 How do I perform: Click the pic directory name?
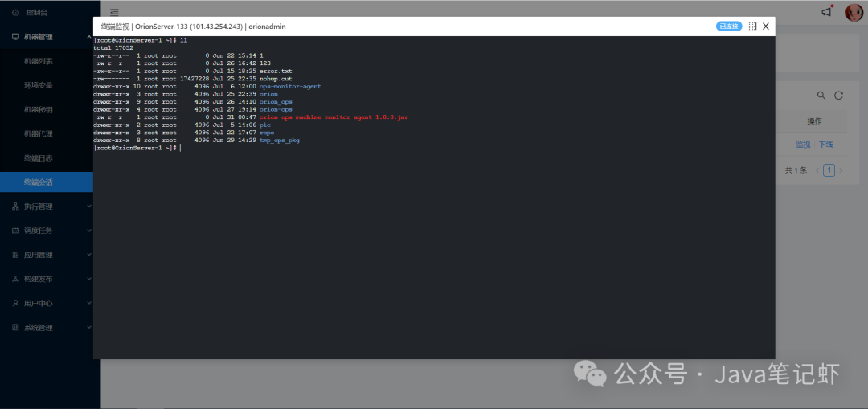point(264,125)
